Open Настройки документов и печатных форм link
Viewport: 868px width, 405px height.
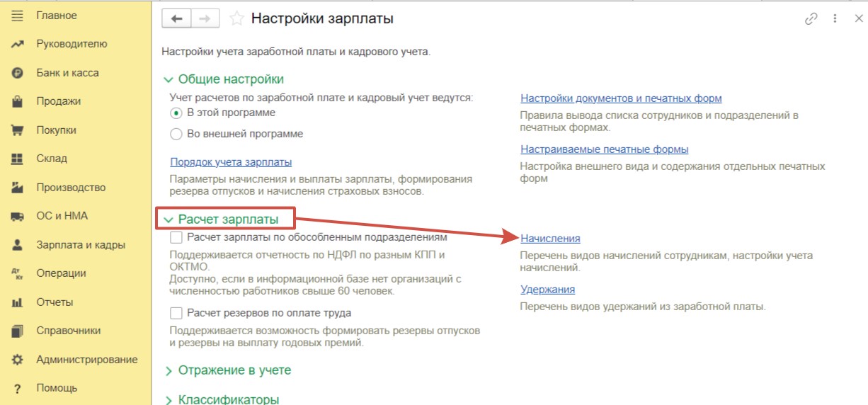pyautogui.click(x=621, y=98)
